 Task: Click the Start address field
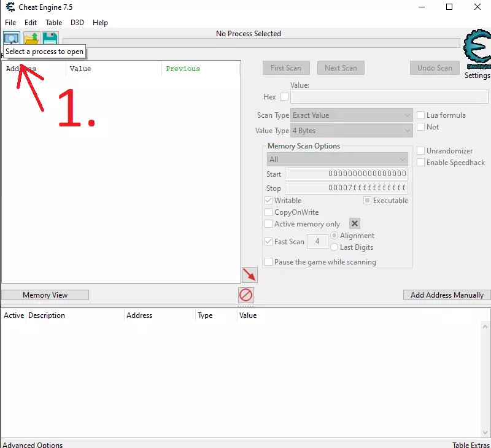pyautogui.click(x=346, y=174)
